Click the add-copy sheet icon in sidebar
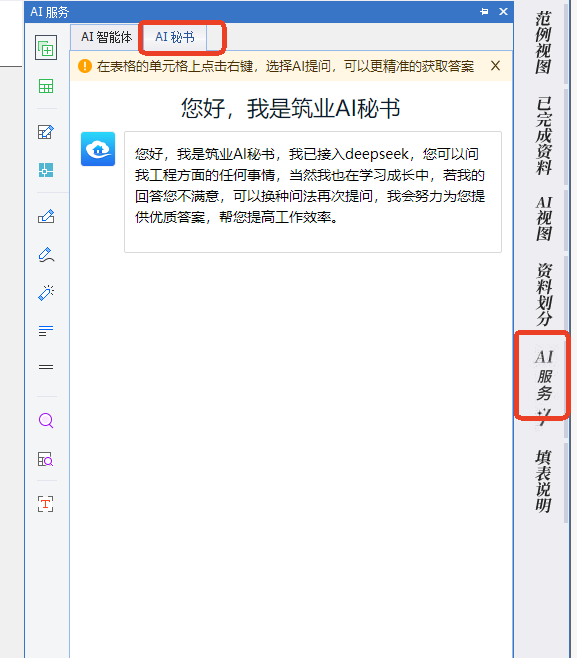 click(46, 48)
